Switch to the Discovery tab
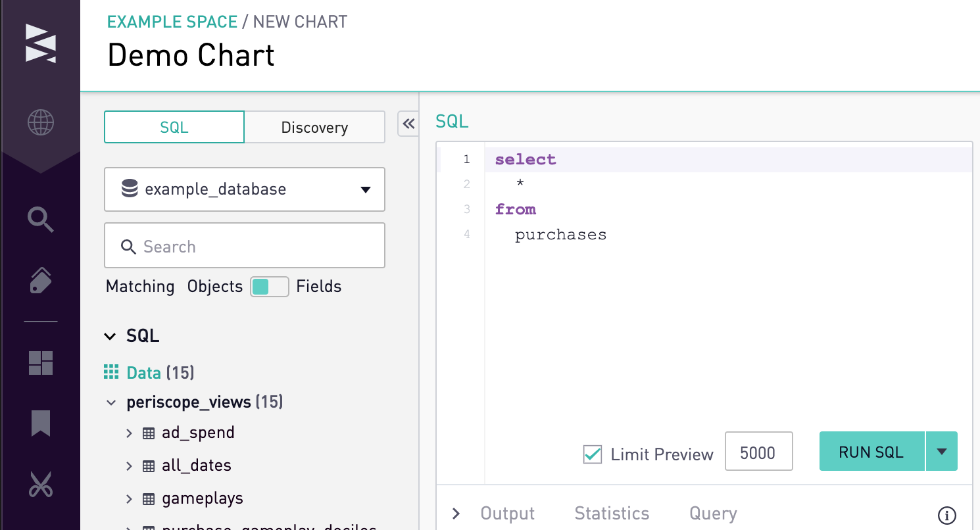980x530 pixels. tap(314, 127)
